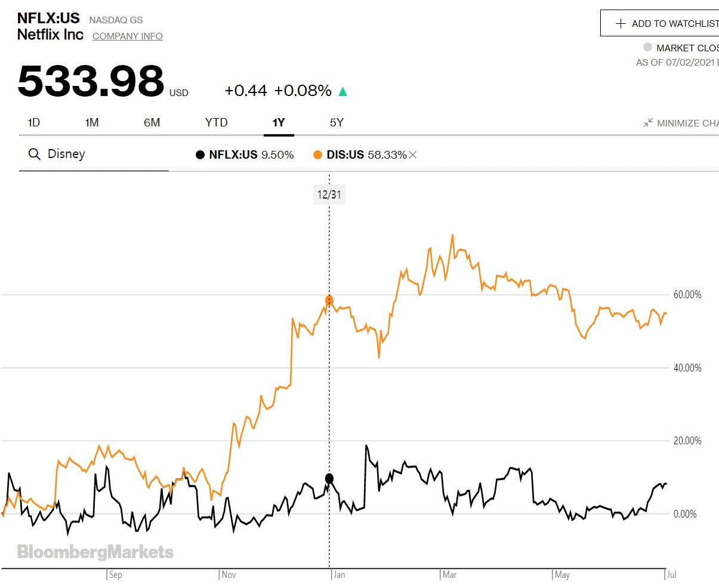Click the 0.00% y-axis label

(685, 514)
